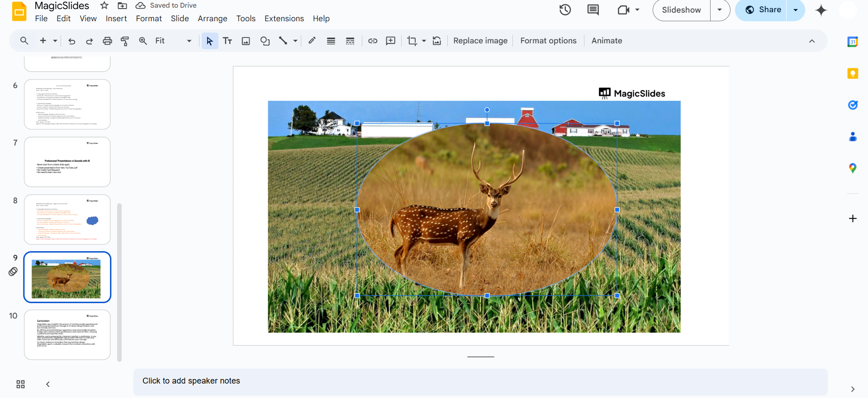
Task: Open the comments panel icon
Action: pos(593,10)
